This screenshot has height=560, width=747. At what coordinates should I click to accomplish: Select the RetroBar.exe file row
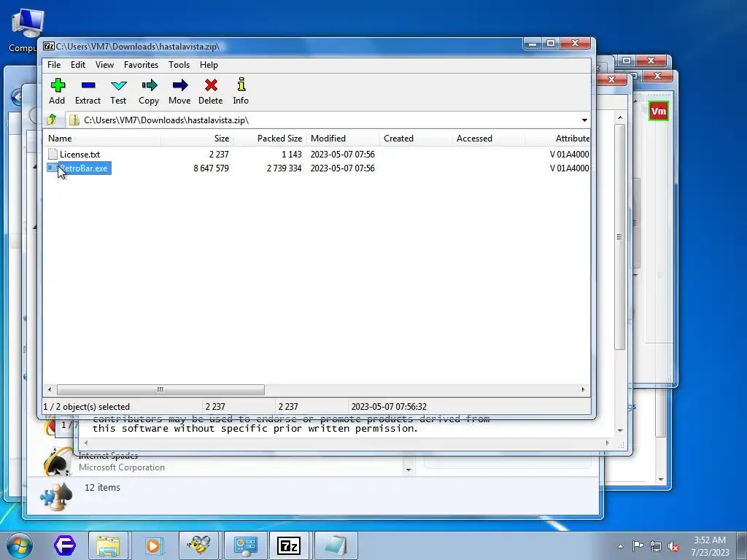click(x=317, y=168)
